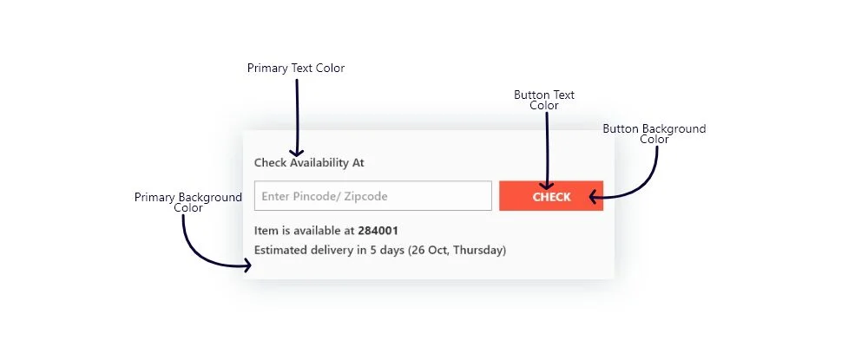Viewport: 868px width, 347px height.
Task: Select the bold 284001 pincode
Action: pos(378,231)
